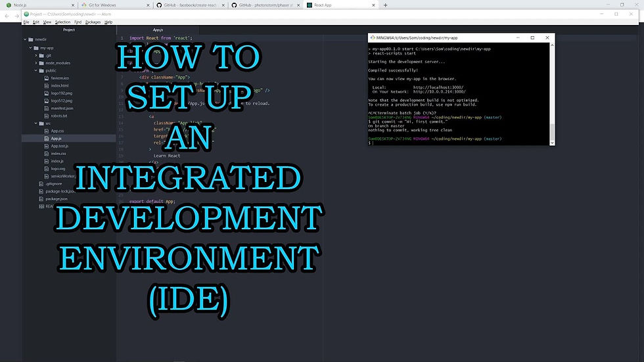Open manifest.json in the tree
Image resolution: width=644 pixels, height=362 pixels.
[62, 108]
